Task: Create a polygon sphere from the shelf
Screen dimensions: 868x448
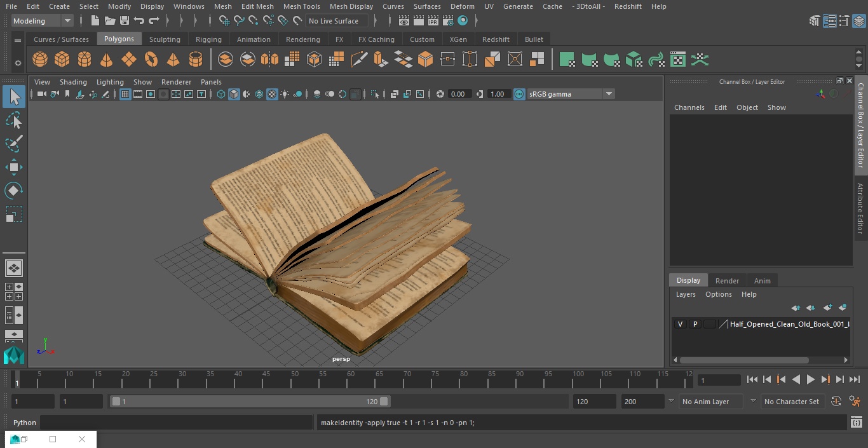Action: (x=40, y=60)
